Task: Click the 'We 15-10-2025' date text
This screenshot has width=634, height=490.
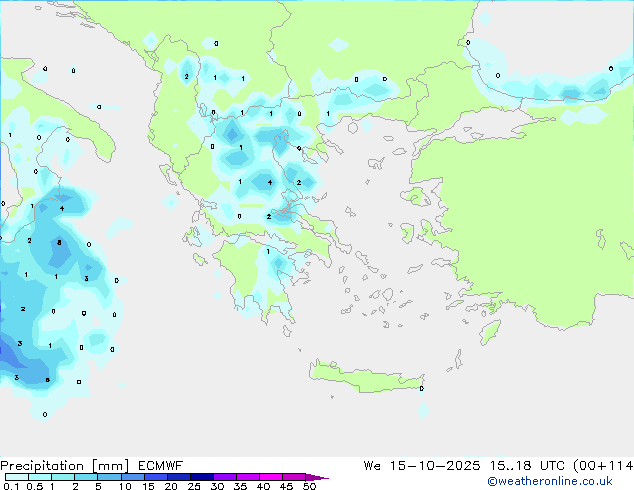Action: point(422,466)
